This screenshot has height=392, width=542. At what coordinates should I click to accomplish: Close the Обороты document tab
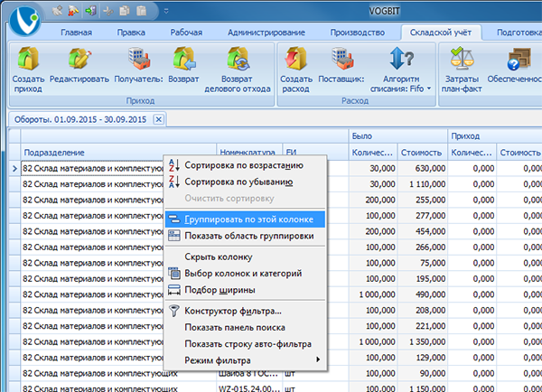click(x=158, y=119)
